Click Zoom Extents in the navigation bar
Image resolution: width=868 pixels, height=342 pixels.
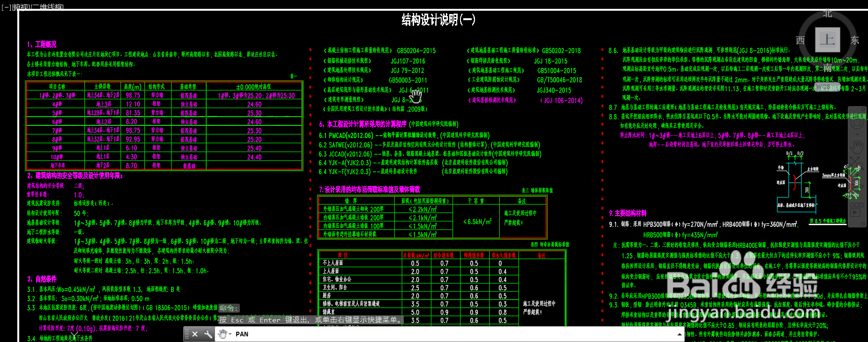pos(857,164)
